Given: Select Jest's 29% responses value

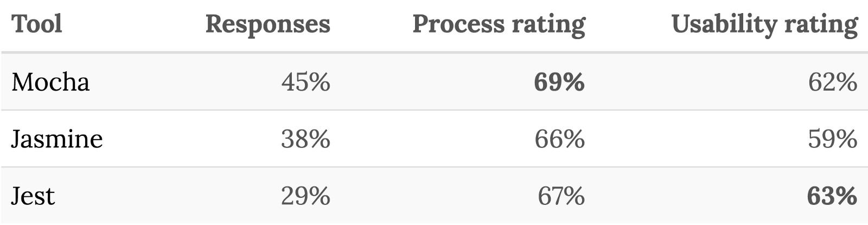Looking at the screenshot, I should point(305,196).
